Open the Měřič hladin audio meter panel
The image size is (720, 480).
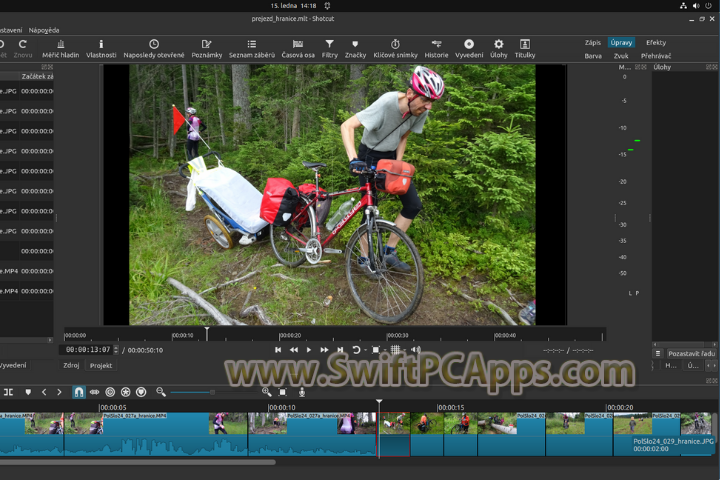click(61, 49)
